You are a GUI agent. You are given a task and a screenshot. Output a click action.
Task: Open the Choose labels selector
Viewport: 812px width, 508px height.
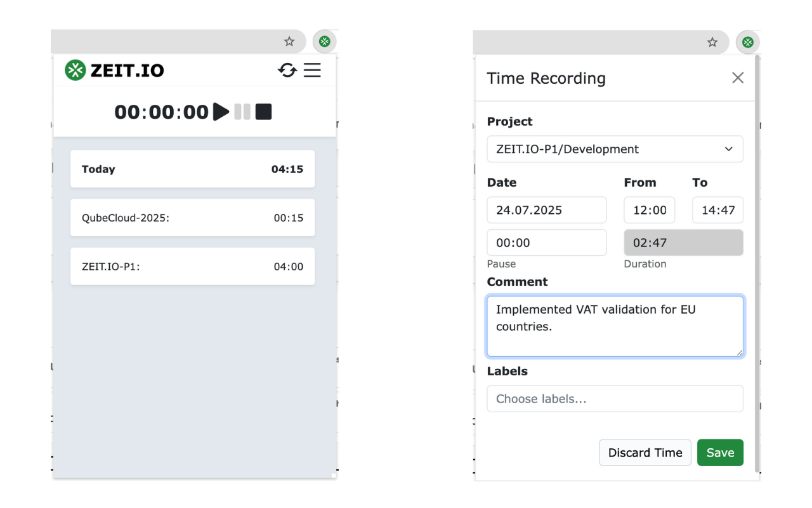(x=615, y=399)
